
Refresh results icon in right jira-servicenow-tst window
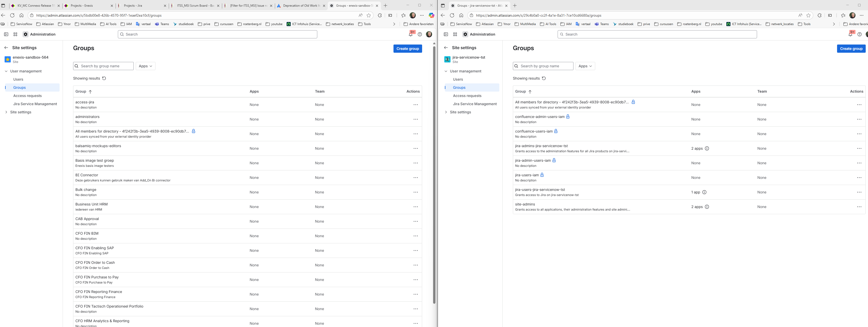point(544,78)
